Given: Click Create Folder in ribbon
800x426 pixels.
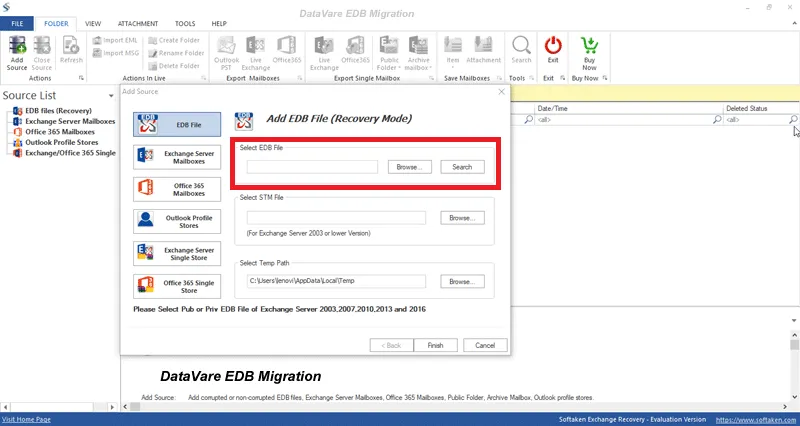Looking at the screenshot, I should pyautogui.click(x=174, y=40).
